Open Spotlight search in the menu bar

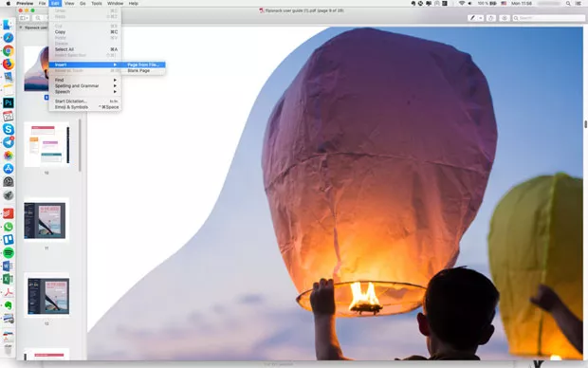pos(568,4)
